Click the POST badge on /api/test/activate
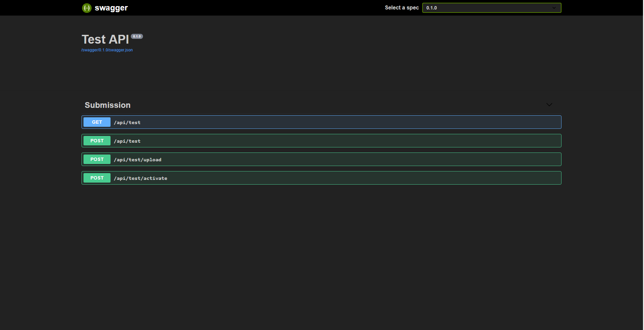644x330 pixels. coord(97,178)
